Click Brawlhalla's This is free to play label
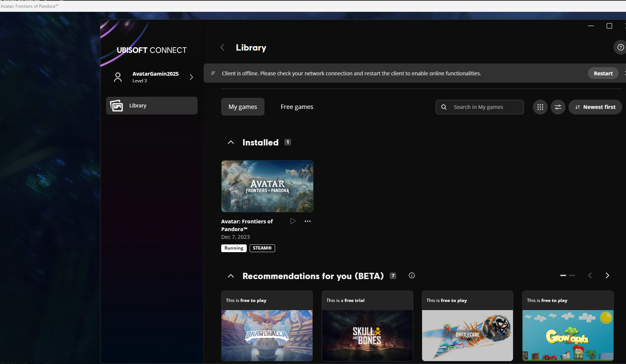Image resolution: width=626 pixels, height=364 pixels. (246, 301)
